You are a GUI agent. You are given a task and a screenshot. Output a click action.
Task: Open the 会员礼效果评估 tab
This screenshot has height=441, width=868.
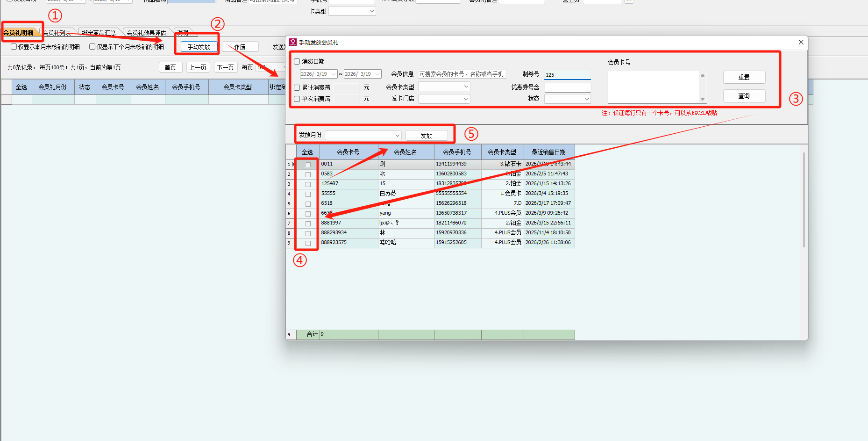coord(146,33)
